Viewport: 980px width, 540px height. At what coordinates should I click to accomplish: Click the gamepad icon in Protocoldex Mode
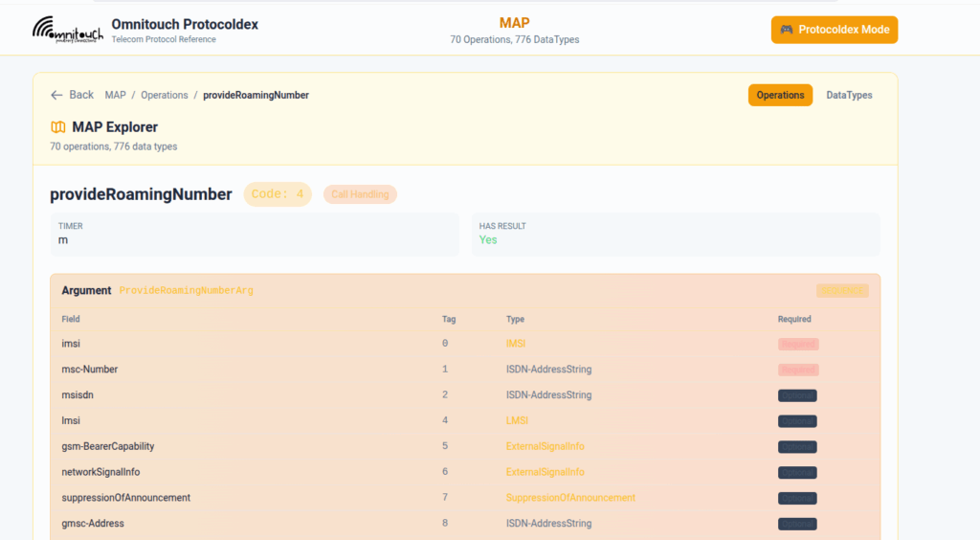pyautogui.click(x=786, y=30)
